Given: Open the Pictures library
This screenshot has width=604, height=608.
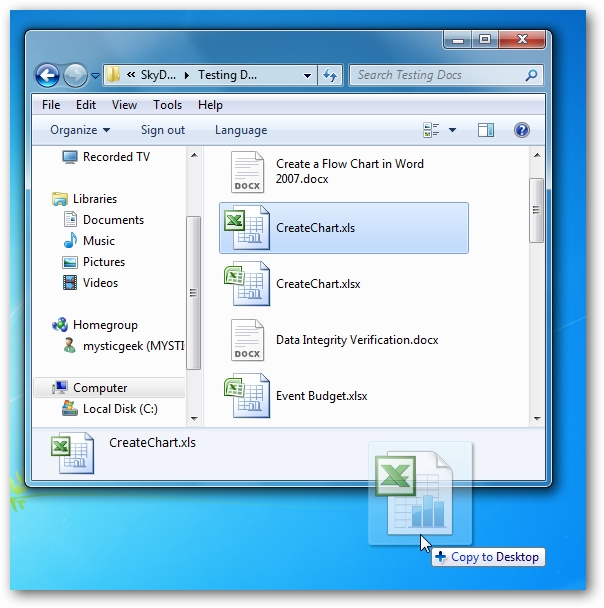Looking at the screenshot, I should pyautogui.click(x=104, y=262).
